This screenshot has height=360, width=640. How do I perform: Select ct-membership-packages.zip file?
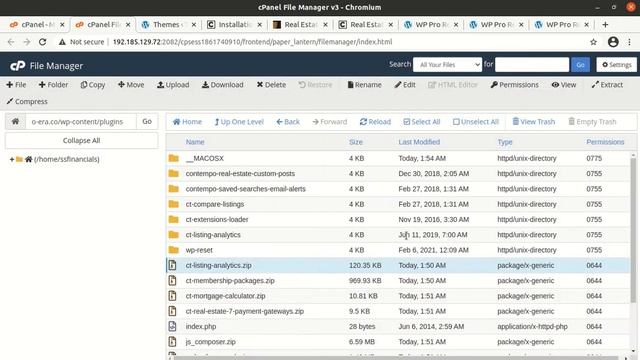point(230,281)
